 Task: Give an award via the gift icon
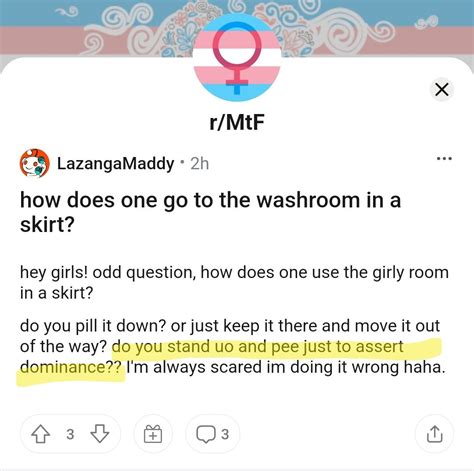tap(153, 434)
